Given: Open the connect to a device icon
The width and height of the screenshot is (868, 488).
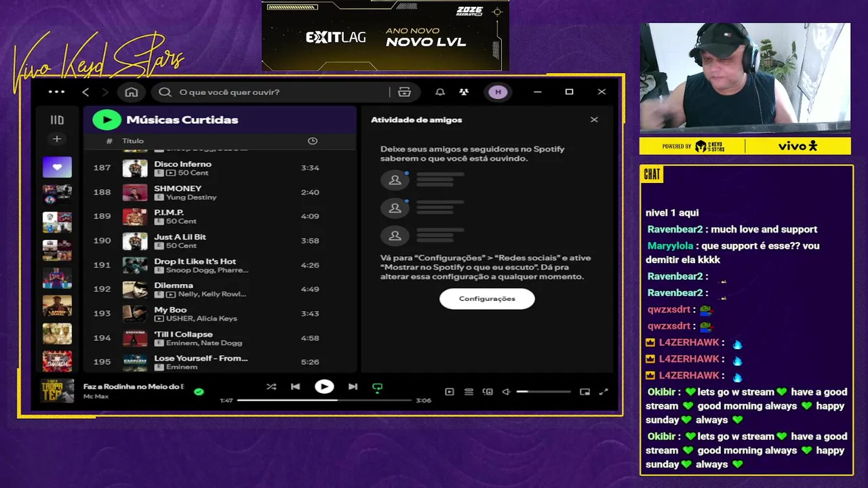Looking at the screenshot, I should (488, 392).
